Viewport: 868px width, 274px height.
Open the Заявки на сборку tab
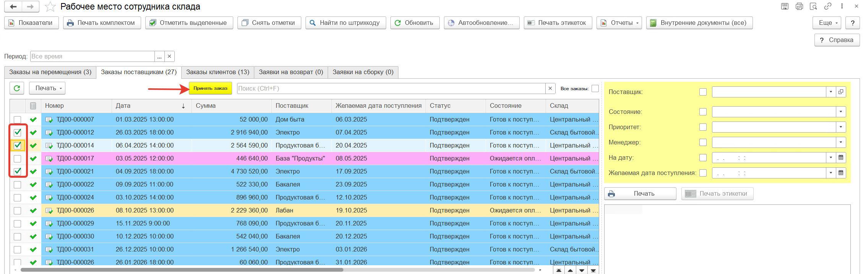click(x=363, y=72)
